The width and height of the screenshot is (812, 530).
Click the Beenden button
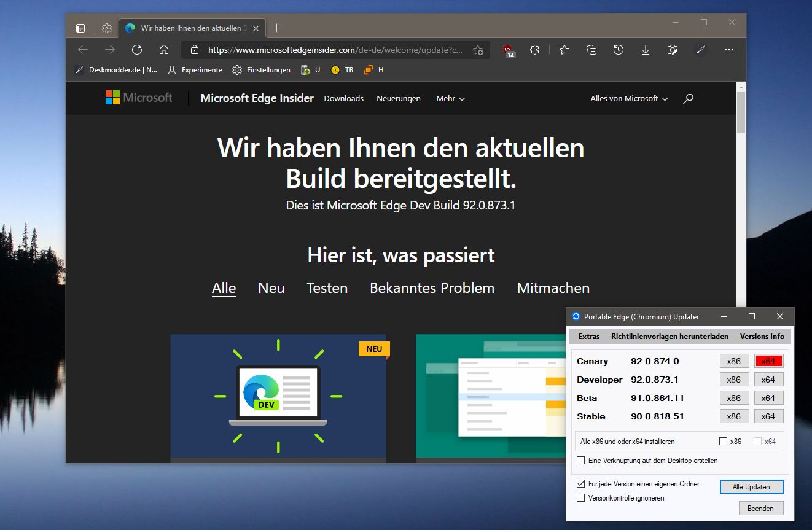pos(760,509)
